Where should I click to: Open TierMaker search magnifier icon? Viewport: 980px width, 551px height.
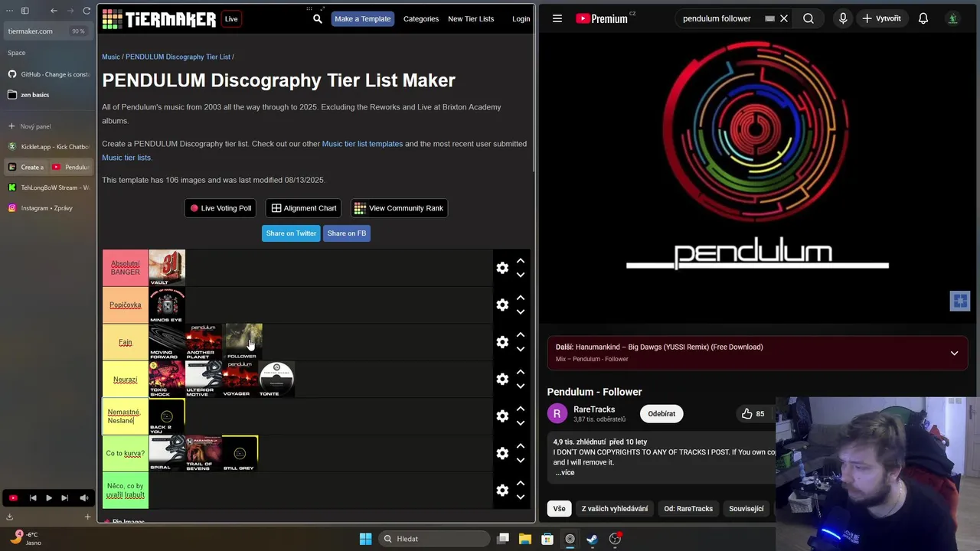[318, 19]
